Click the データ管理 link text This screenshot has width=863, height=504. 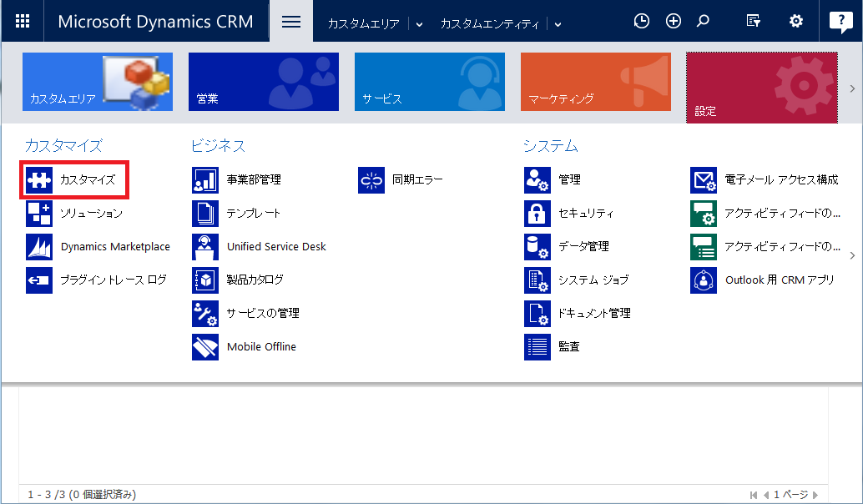pyautogui.click(x=584, y=246)
